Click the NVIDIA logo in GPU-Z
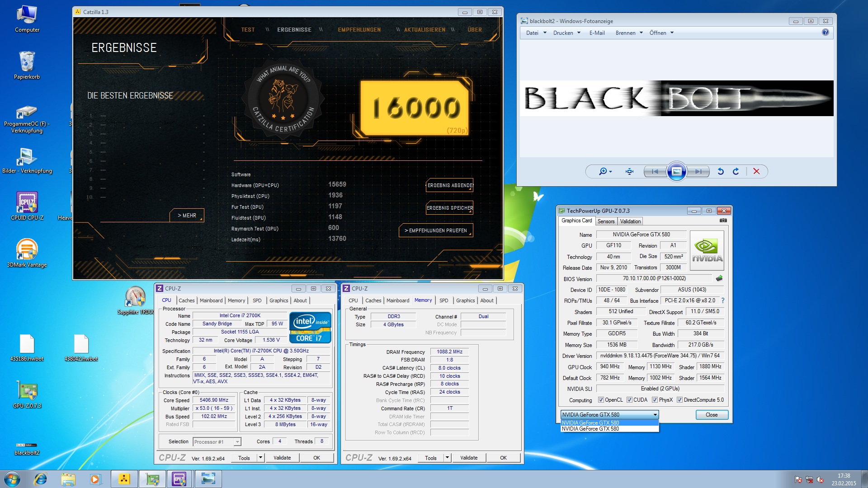Image resolution: width=868 pixels, height=488 pixels. [707, 251]
